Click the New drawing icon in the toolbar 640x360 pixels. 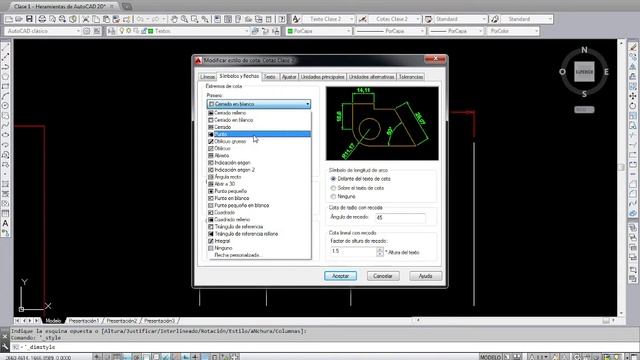tap(9, 19)
